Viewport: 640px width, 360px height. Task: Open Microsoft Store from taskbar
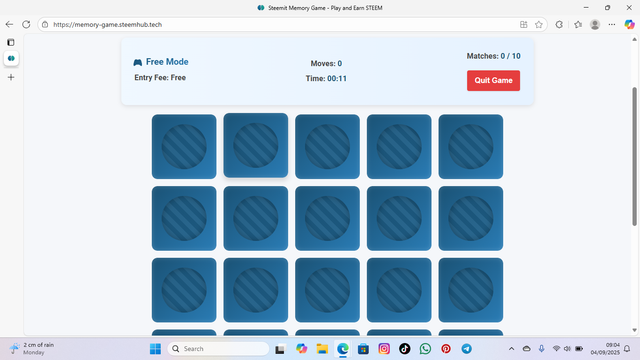point(363,349)
